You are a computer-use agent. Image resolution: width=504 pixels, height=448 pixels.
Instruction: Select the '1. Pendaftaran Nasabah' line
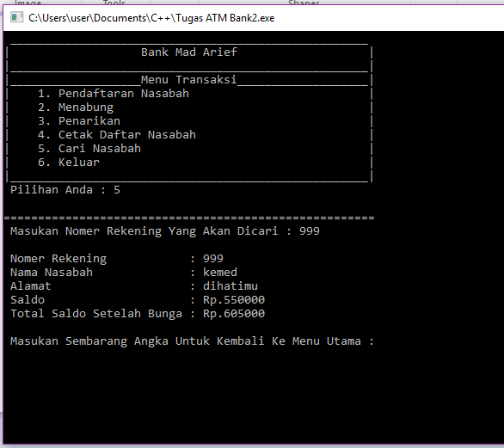click(114, 94)
